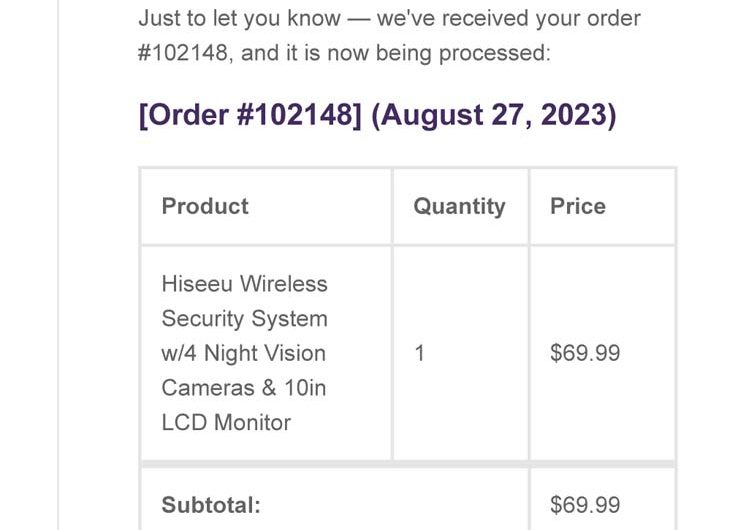This screenshot has height=530, width=749.
Task: Click the $69.99 subtotal amount
Action: [585, 505]
